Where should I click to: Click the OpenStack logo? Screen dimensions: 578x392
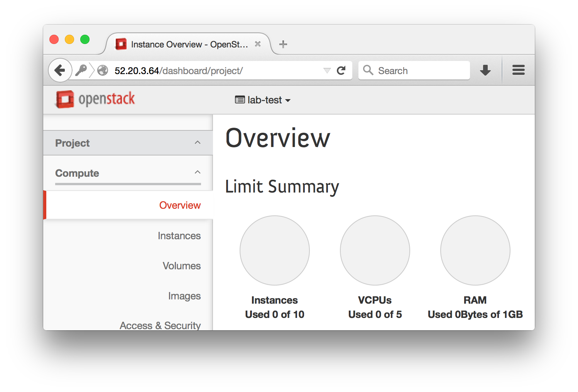[x=95, y=99]
